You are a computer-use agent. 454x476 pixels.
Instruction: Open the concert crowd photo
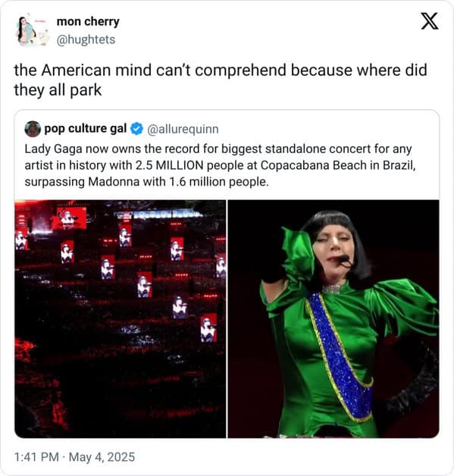[121, 319]
